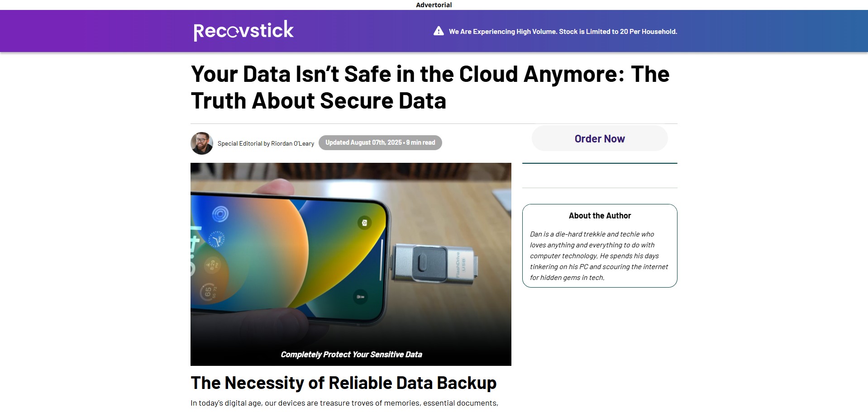
Task: Click the author's avatar photo
Action: pos(202,143)
